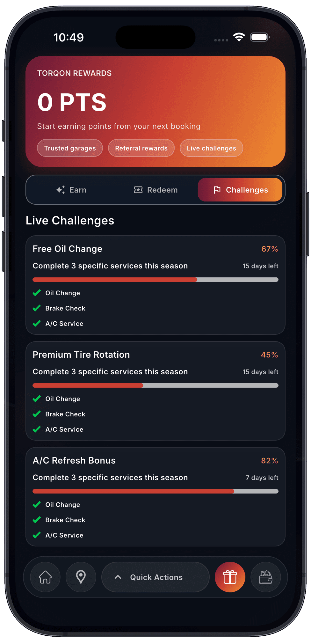Click the 67% progress bar on Free Oil Change

[x=155, y=280]
